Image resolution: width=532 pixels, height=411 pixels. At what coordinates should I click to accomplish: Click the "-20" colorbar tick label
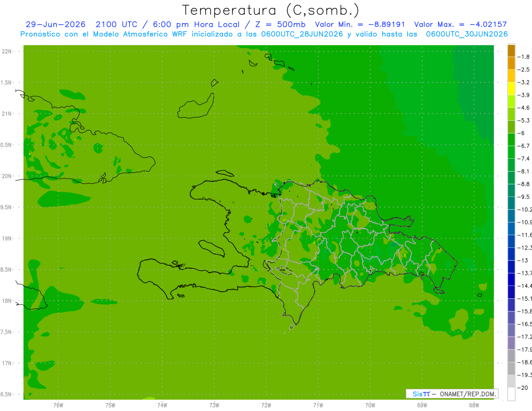point(522,388)
